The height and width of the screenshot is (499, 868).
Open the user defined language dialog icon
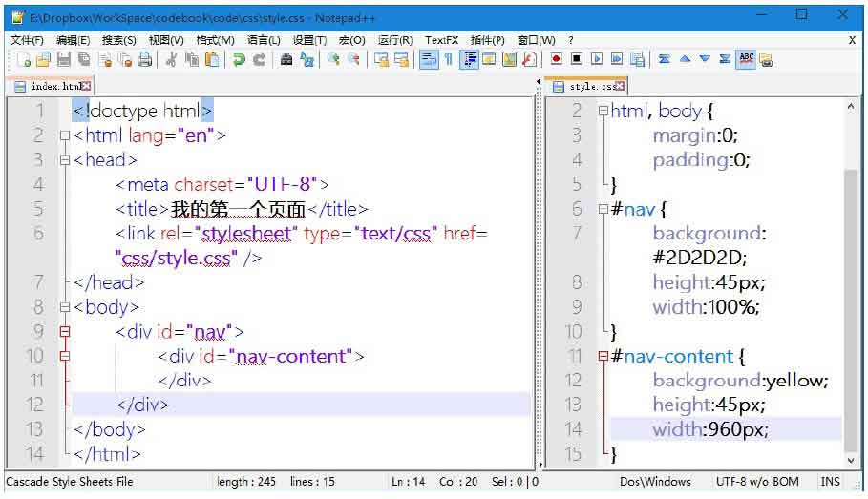coord(489,59)
